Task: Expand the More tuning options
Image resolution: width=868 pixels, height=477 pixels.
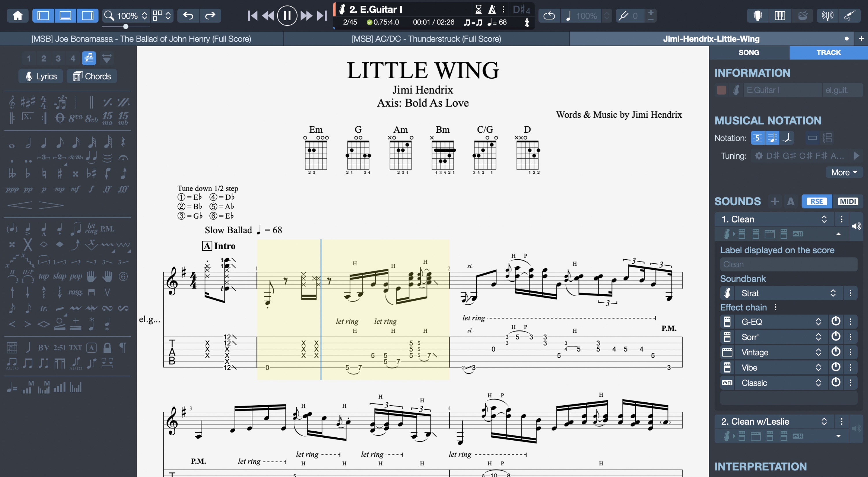Action: [x=843, y=172]
